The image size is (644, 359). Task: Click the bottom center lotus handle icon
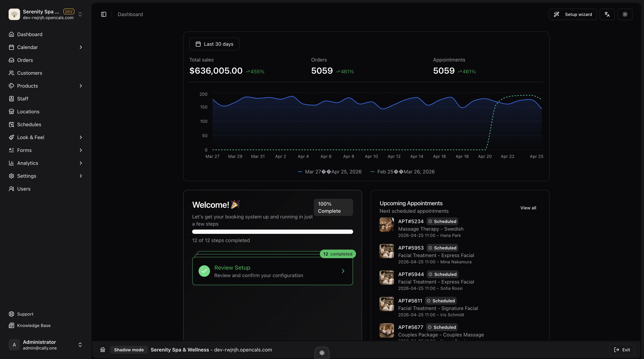click(x=322, y=353)
